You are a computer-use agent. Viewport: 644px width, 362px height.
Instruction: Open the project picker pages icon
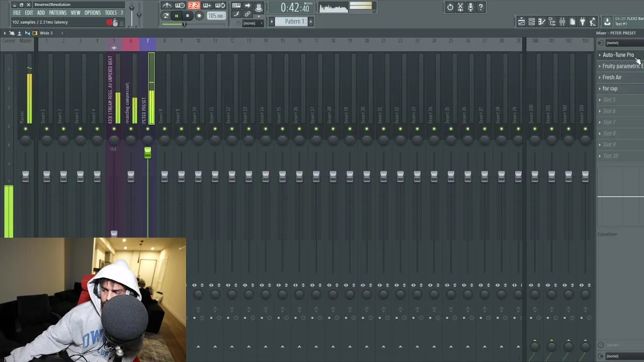573,22
